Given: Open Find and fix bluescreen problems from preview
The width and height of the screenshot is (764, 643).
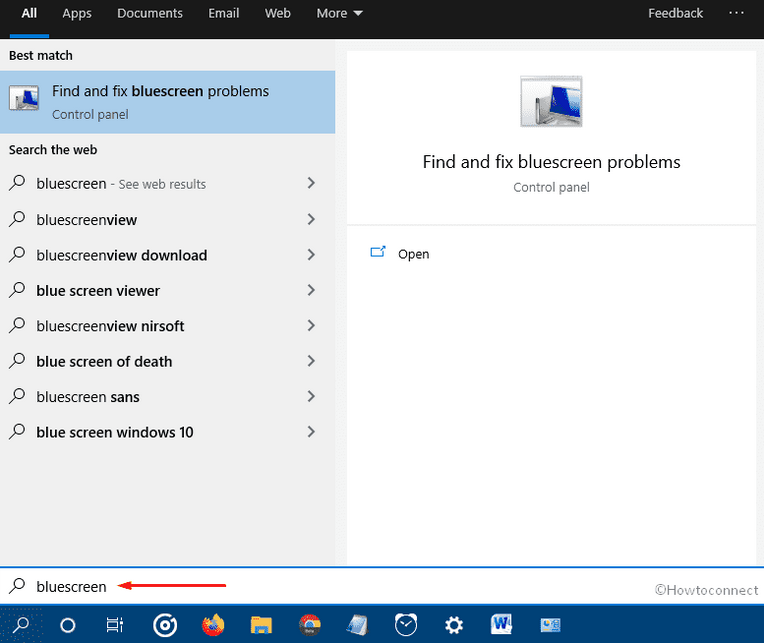Looking at the screenshot, I should [x=551, y=162].
